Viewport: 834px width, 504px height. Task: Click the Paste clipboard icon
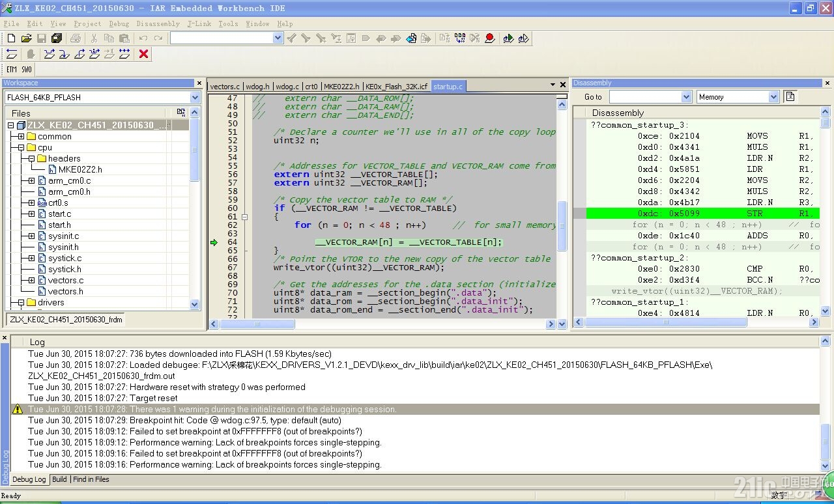coord(123,38)
